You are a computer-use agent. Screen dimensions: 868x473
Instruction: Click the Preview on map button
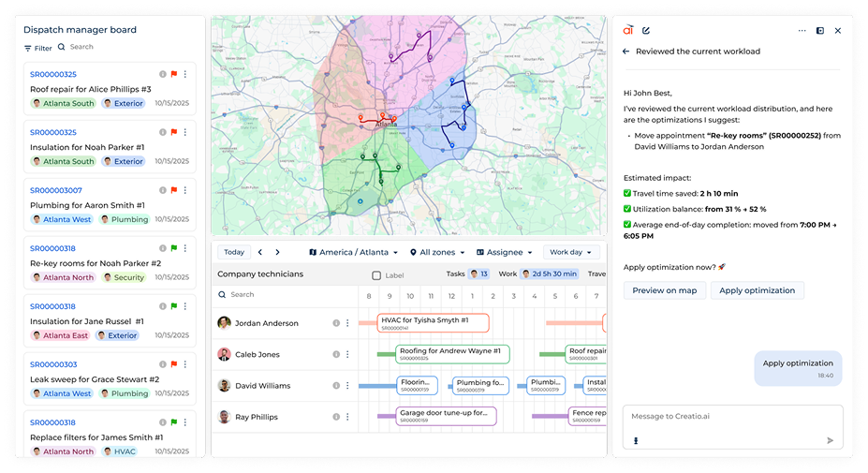664,290
